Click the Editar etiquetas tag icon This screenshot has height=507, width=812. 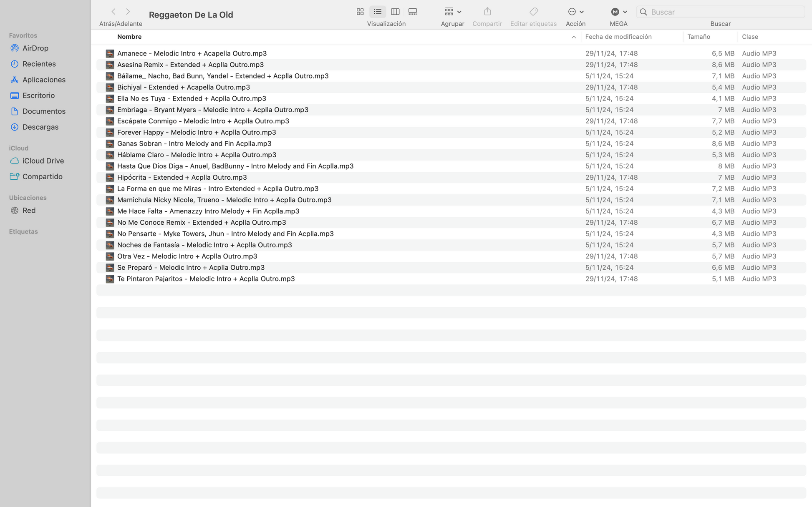pos(533,12)
